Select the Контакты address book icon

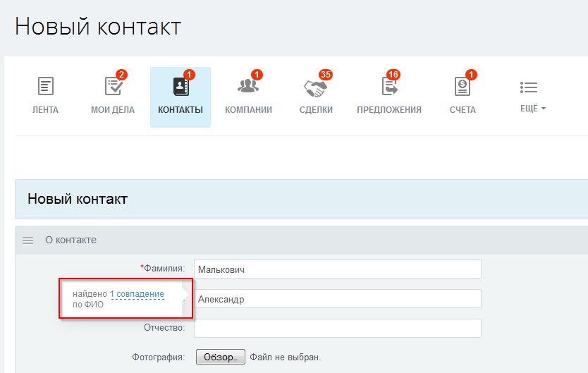tap(180, 86)
